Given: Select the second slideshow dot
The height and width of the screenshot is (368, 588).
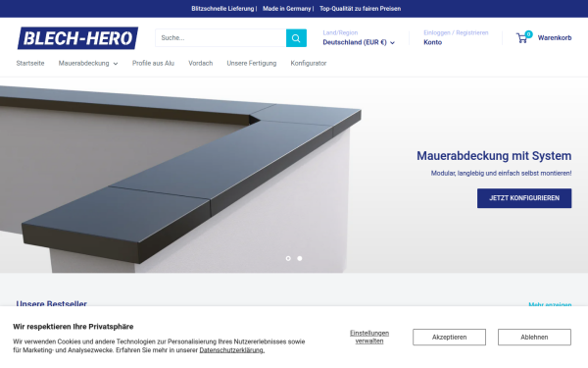Looking at the screenshot, I should (x=300, y=258).
